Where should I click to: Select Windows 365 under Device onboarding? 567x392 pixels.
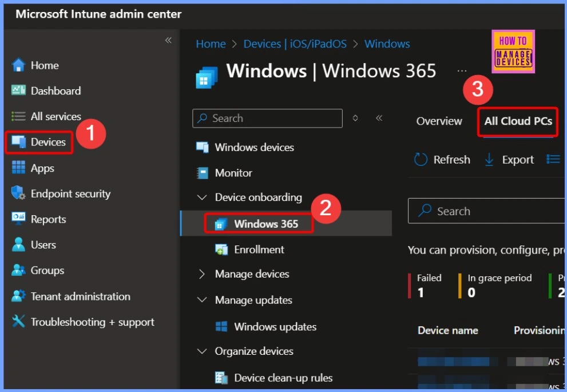(266, 224)
